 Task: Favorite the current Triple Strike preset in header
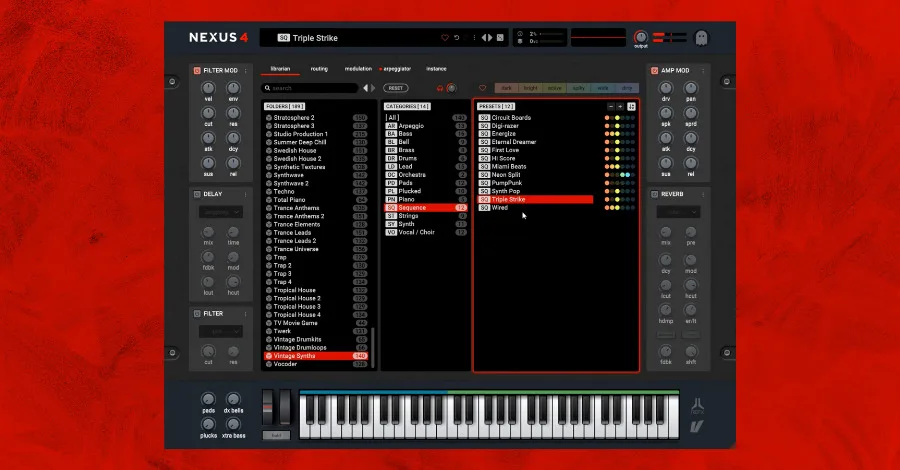444,38
